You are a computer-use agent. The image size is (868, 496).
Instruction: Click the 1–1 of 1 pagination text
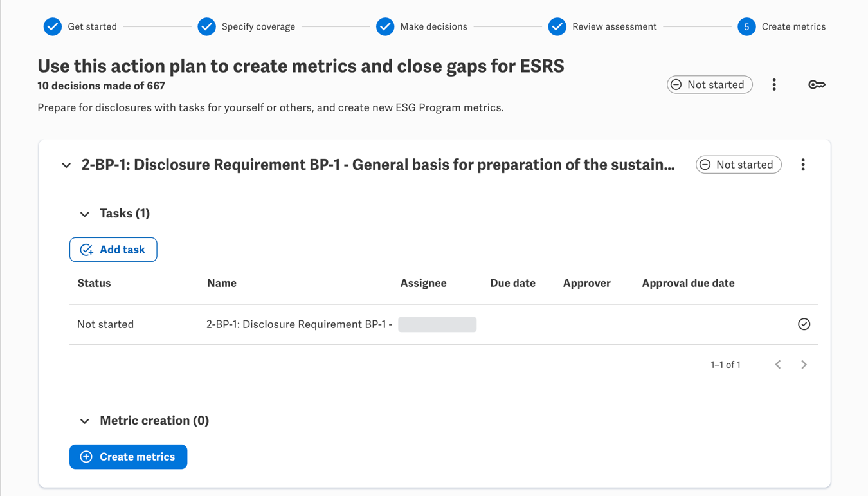click(x=725, y=365)
